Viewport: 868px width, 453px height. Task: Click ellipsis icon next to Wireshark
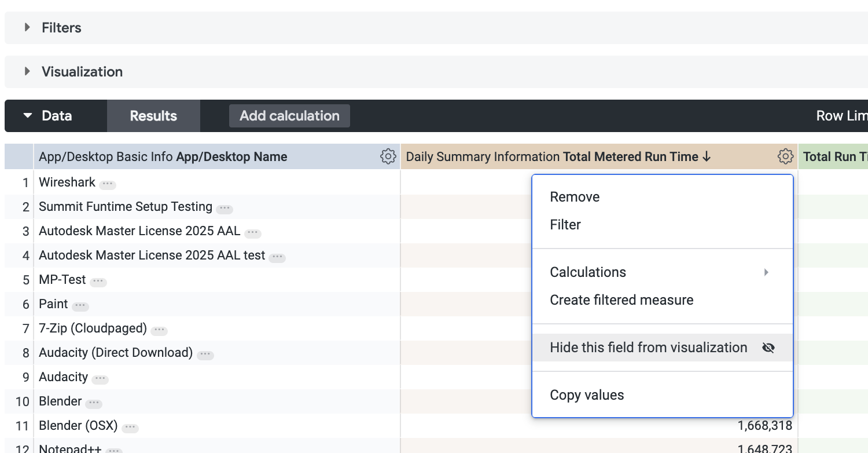107,184
